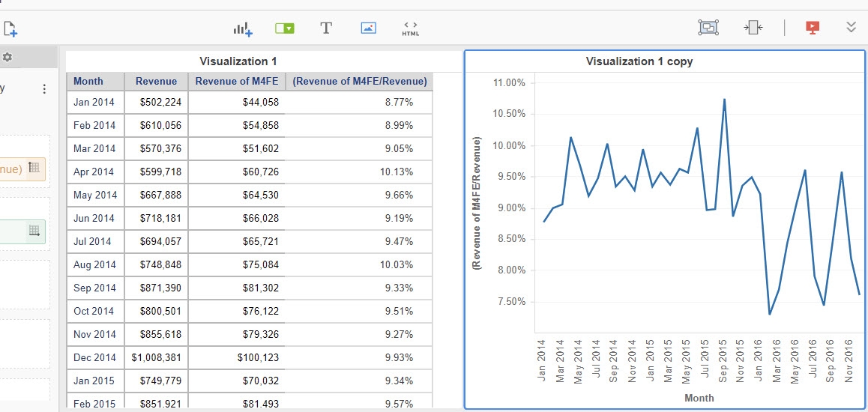868x412 pixels.
Task: Insert a new visualization from toolbar
Action: tap(242, 28)
